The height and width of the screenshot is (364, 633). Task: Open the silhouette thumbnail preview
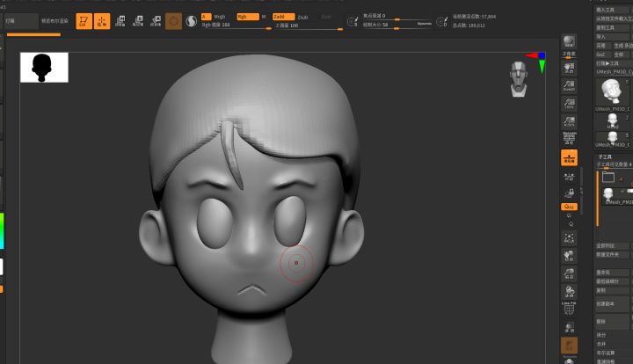pyautogui.click(x=44, y=67)
